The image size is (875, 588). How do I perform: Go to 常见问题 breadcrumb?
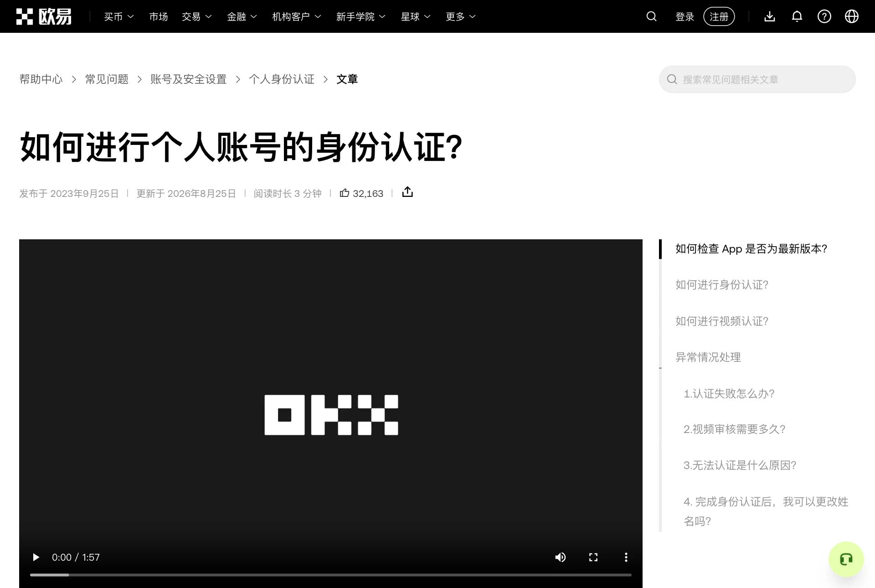107,79
